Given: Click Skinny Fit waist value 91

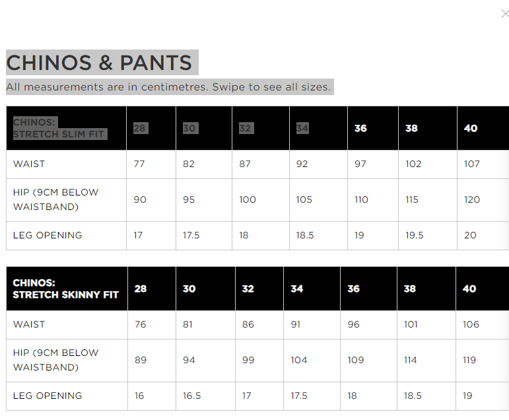Looking at the screenshot, I should (295, 324).
